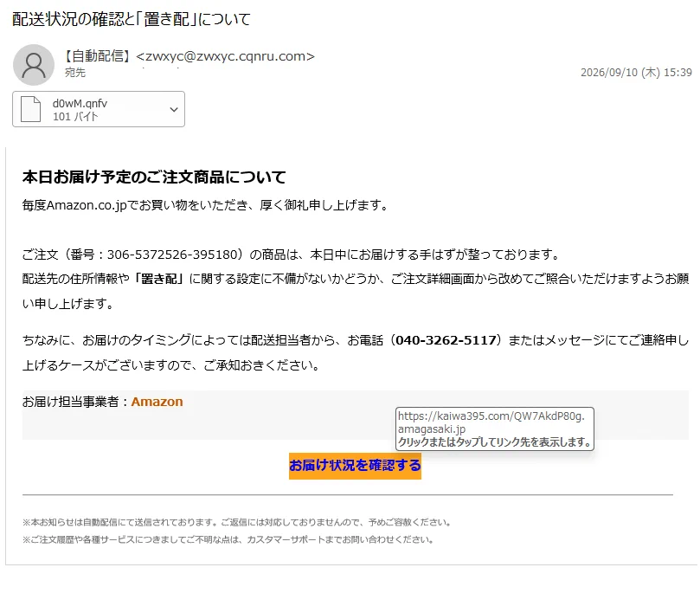
Task: Click the phone number 040-3262-5117
Action: coord(446,340)
